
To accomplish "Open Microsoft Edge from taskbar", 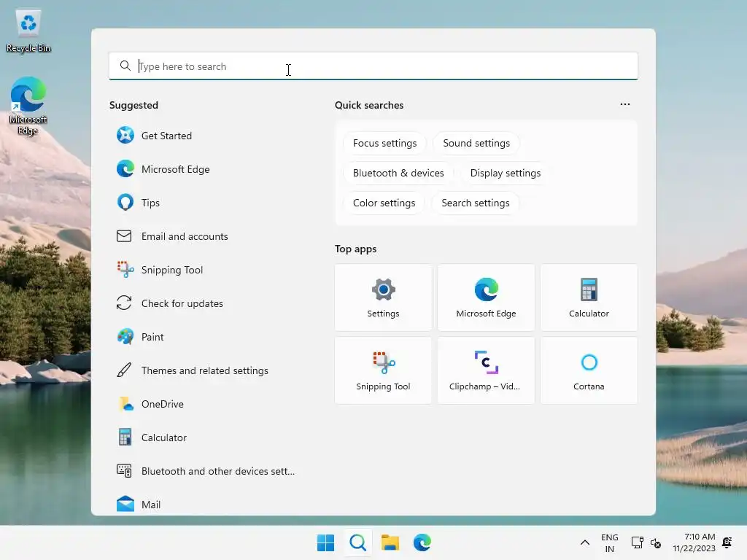I will click(x=422, y=542).
